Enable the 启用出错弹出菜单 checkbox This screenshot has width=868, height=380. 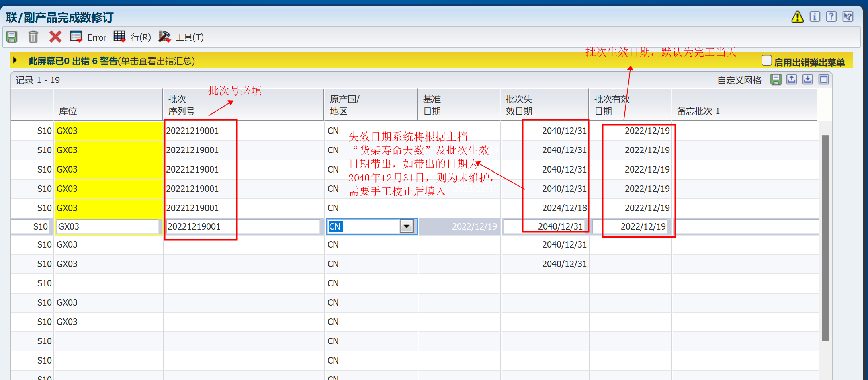pos(766,61)
